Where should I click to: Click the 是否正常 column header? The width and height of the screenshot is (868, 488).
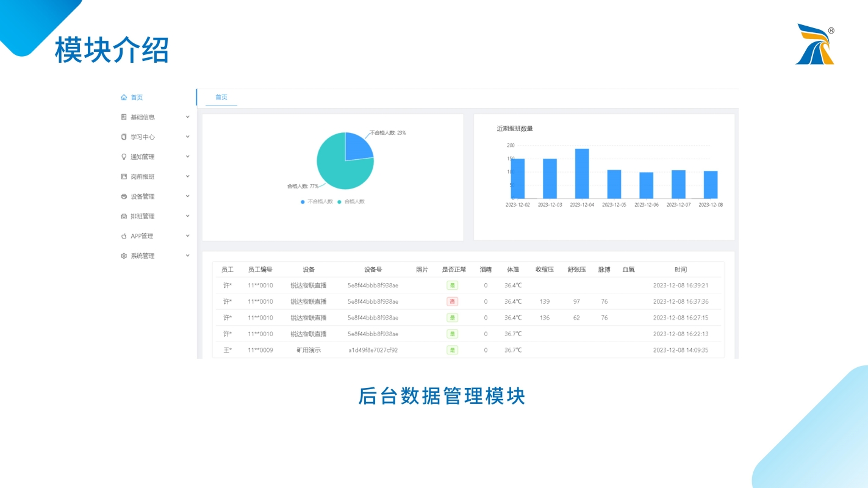(x=454, y=270)
